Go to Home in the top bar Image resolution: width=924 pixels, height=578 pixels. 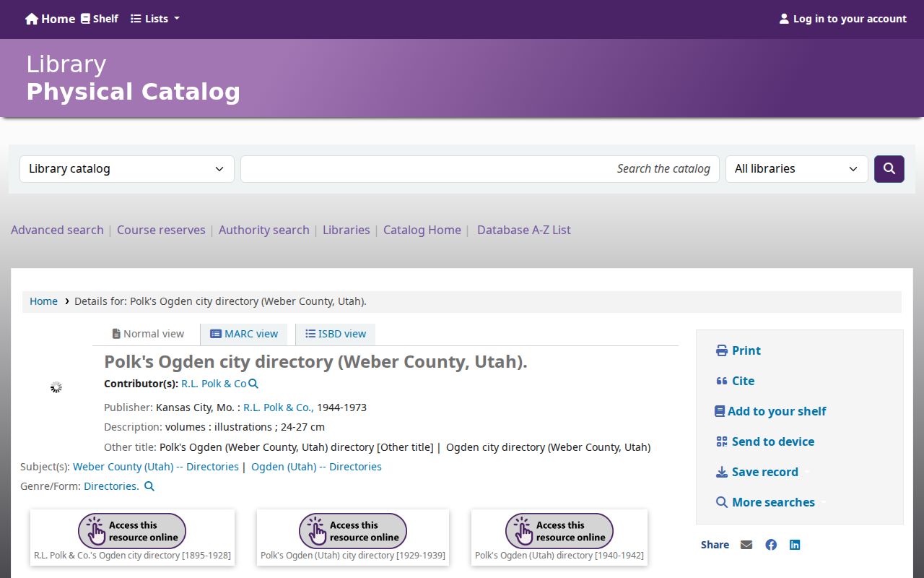(50, 19)
